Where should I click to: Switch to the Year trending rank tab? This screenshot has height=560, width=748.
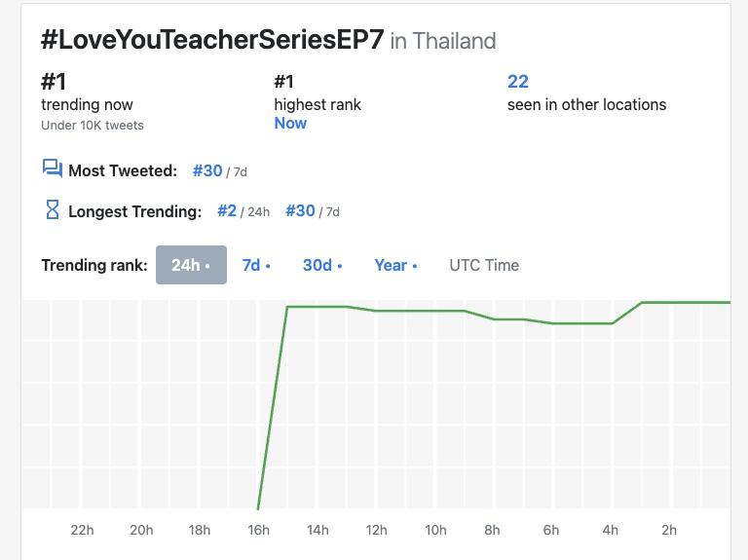(x=395, y=265)
